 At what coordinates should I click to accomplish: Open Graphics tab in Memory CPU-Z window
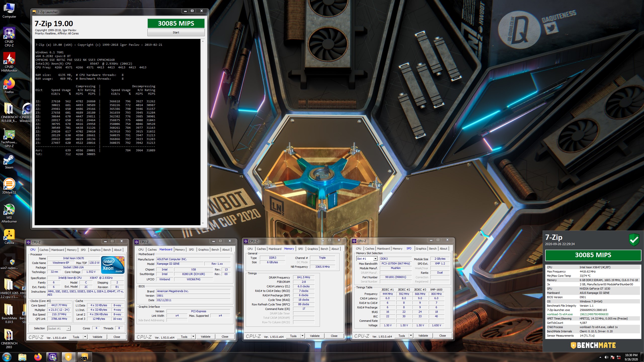click(312, 249)
